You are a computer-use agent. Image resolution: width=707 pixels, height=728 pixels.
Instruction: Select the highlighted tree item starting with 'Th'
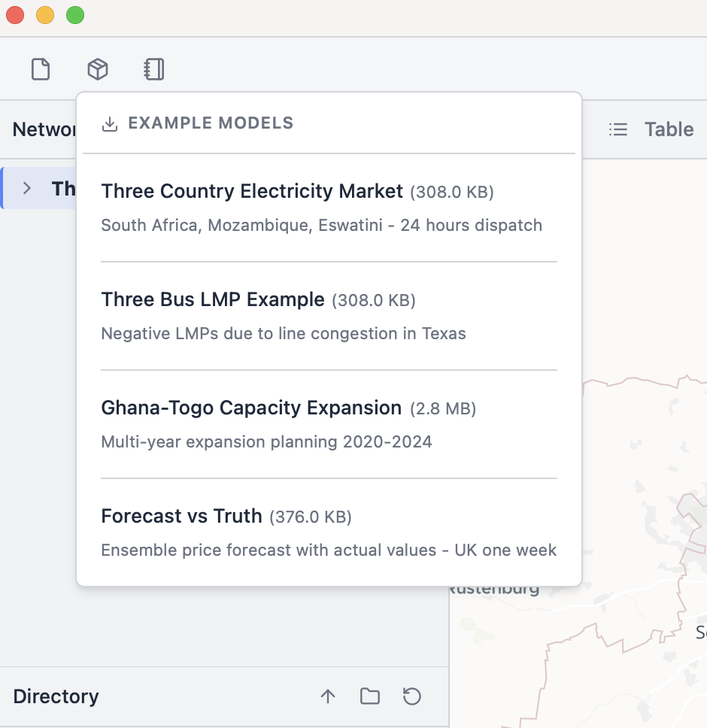tap(63, 188)
